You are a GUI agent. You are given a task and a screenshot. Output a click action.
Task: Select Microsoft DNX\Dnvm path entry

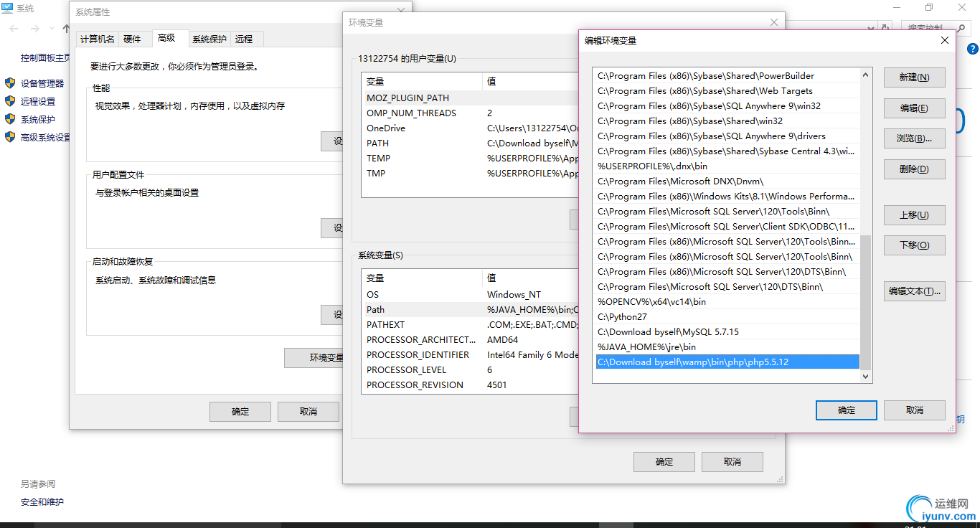coord(727,181)
